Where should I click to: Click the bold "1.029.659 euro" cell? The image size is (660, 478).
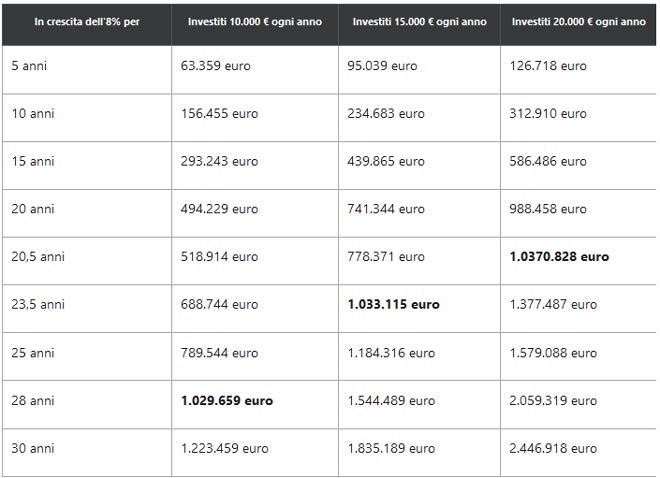227,401
